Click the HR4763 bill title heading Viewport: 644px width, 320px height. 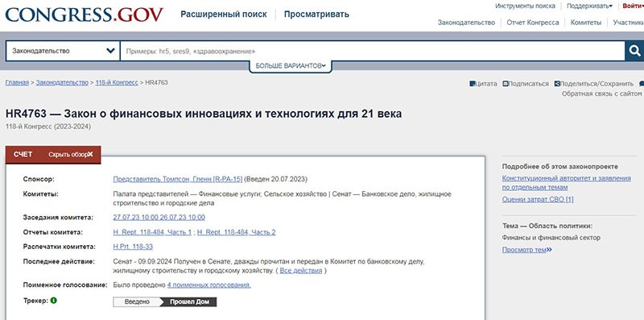tap(204, 114)
